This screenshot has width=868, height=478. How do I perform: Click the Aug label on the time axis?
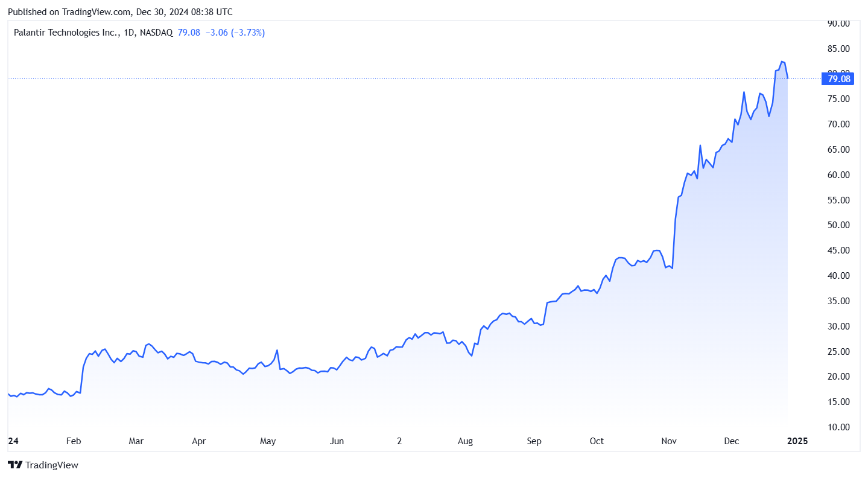click(x=465, y=441)
